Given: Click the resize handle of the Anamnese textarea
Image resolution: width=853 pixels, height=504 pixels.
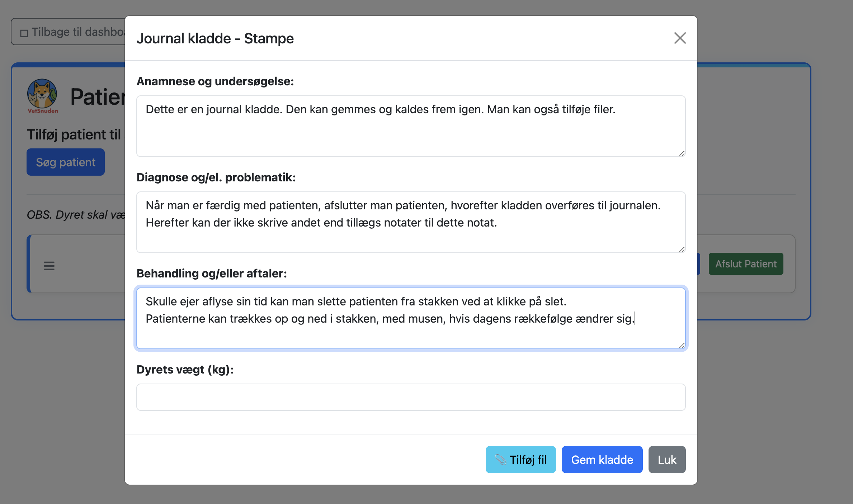Looking at the screenshot, I should point(682,153).
